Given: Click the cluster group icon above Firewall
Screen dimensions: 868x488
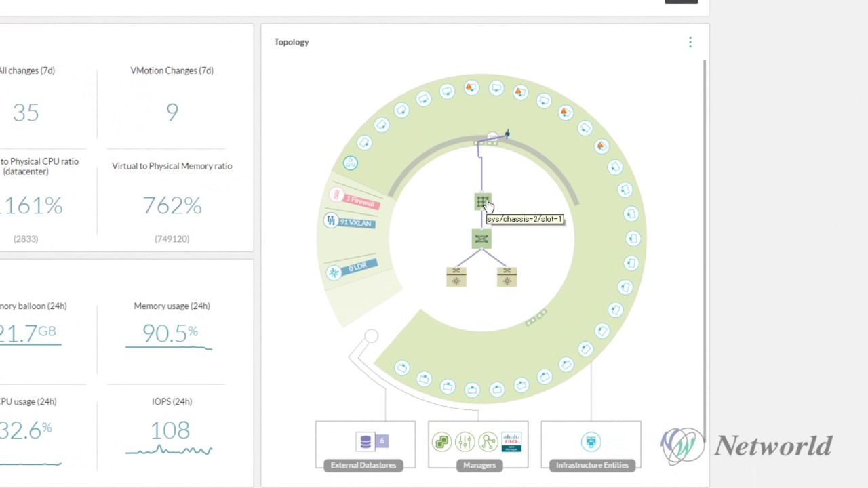Looking at the screenshot, I should tap(350, 163).
